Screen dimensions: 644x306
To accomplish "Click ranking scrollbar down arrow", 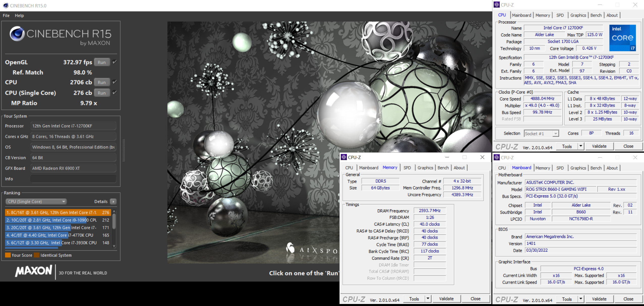I will (114, 246).
